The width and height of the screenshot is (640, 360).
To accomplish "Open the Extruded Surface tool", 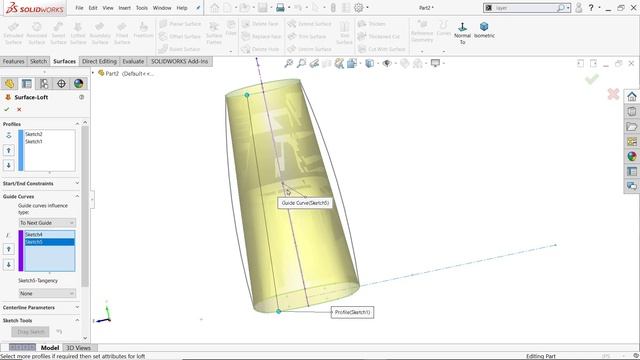I will coord(13,33).
